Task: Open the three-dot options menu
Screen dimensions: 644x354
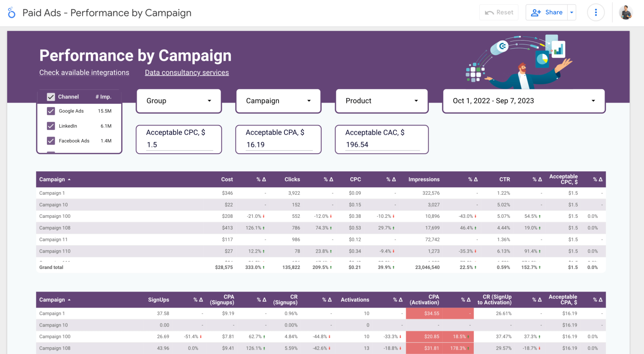Action: click(x=596, y=12)
